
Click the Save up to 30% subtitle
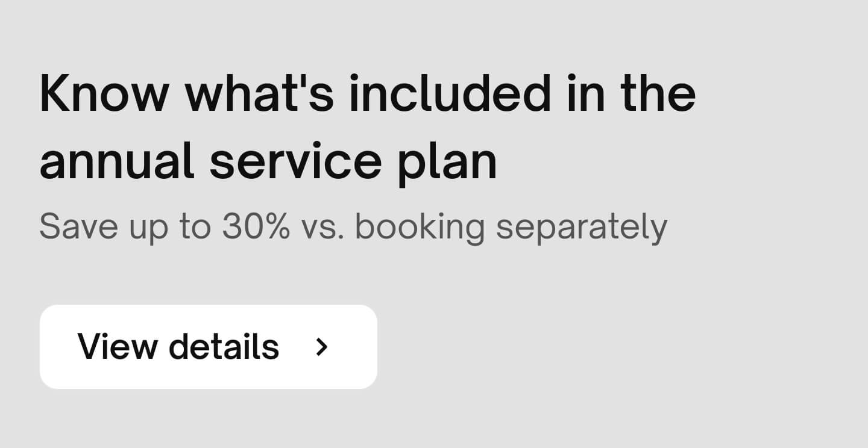coord(353,228)
